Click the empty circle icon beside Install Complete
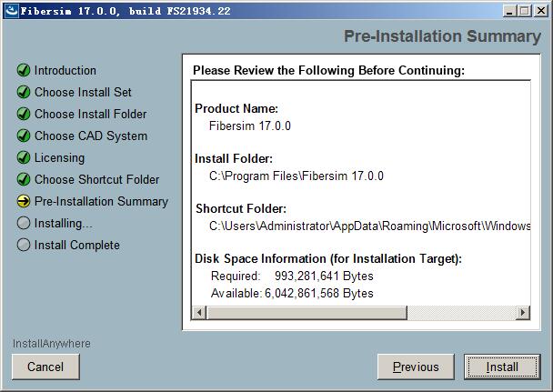This screenshot has height=392, width=553. pos(24,245)
